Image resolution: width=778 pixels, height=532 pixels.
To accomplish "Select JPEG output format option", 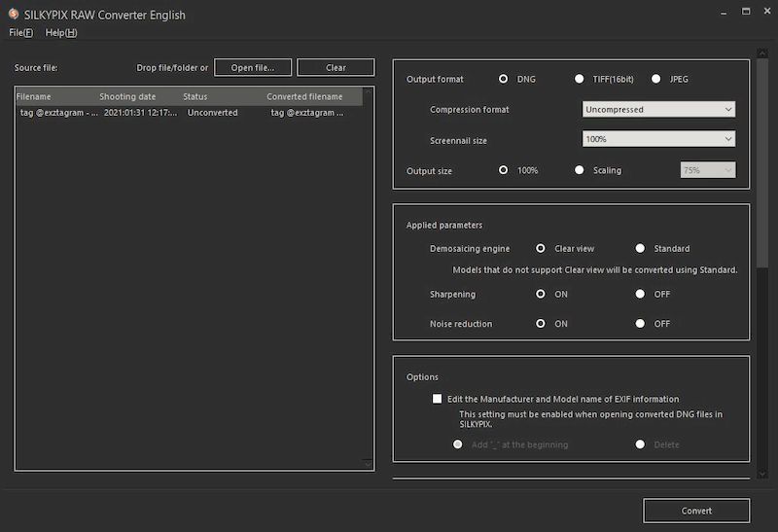I will point(656,79).
